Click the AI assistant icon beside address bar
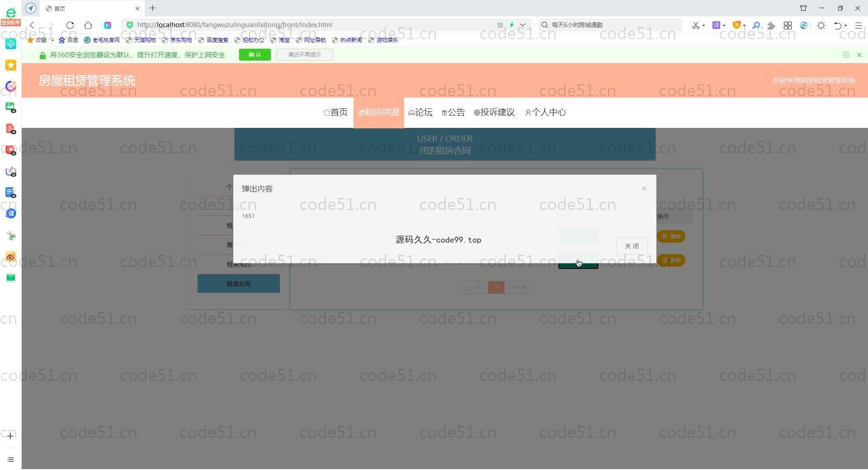This screenshot has height=470, width=868. 108,25
